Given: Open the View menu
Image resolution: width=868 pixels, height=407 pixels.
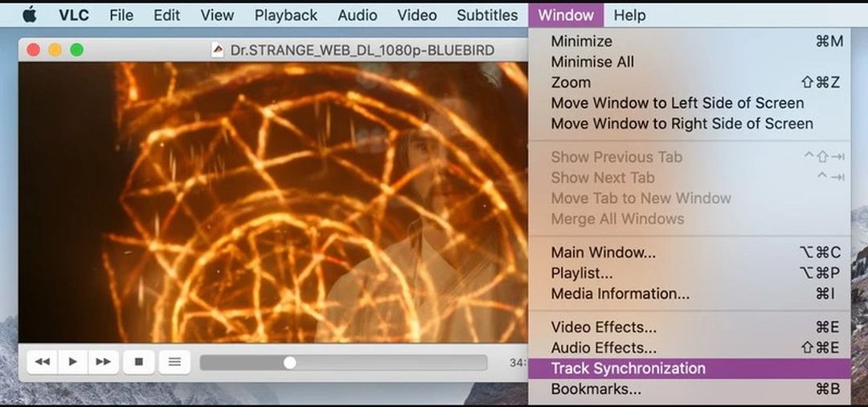Looking at the screenshot, I should pyautogui.click(x=217, y=15).
